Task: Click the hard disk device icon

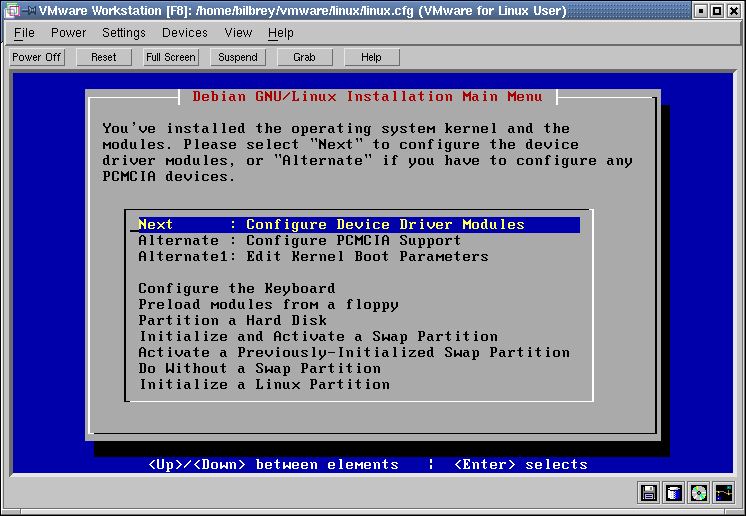Action: [x=674, y=492]
